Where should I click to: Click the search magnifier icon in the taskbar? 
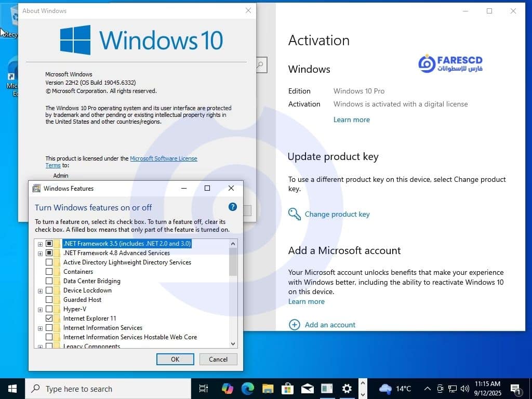pos(35,389)
